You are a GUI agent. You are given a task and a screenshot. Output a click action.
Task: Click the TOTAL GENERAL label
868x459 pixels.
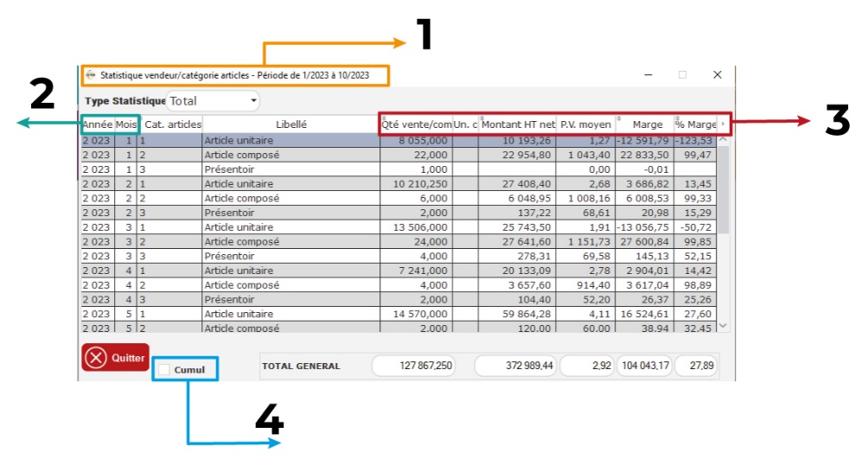tap(301, 366)
